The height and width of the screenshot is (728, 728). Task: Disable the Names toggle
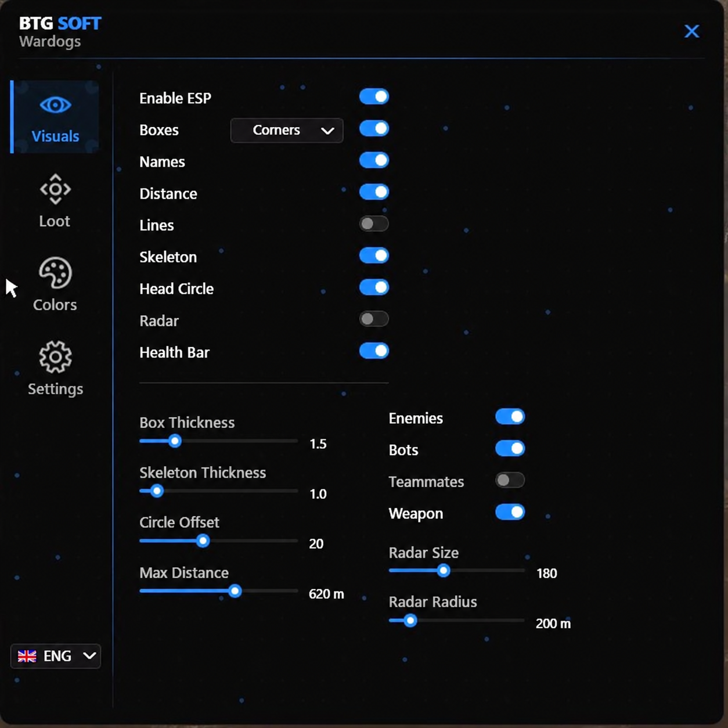pos(374,160)
